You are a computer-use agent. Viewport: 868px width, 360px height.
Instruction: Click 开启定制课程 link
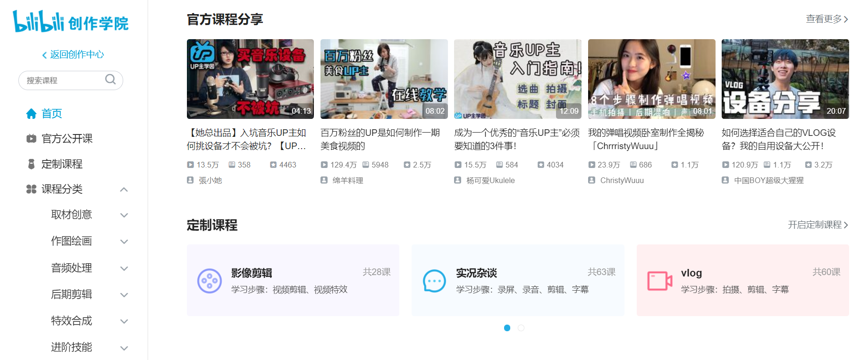pos(818,225)
